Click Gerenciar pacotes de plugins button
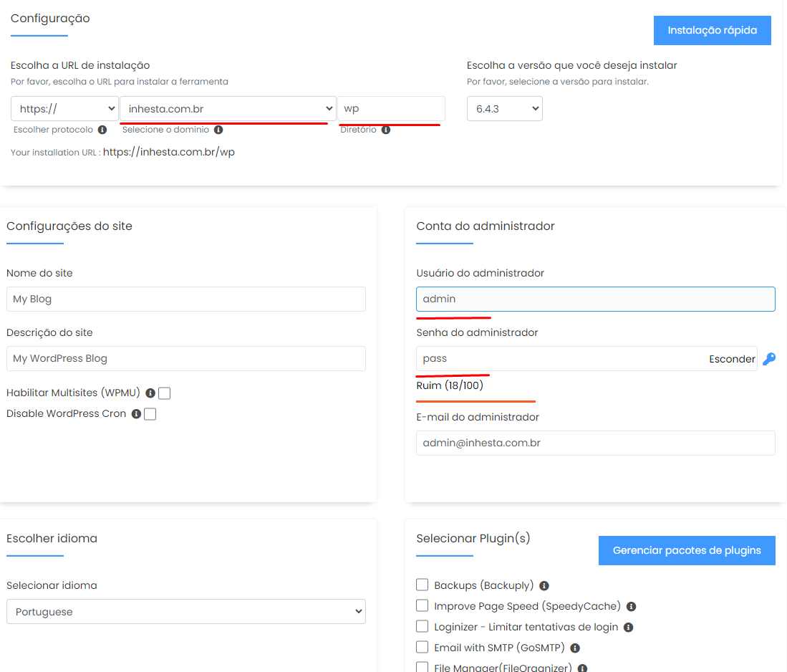The width and height of the screenshot is (787, 672). (687, 550)
